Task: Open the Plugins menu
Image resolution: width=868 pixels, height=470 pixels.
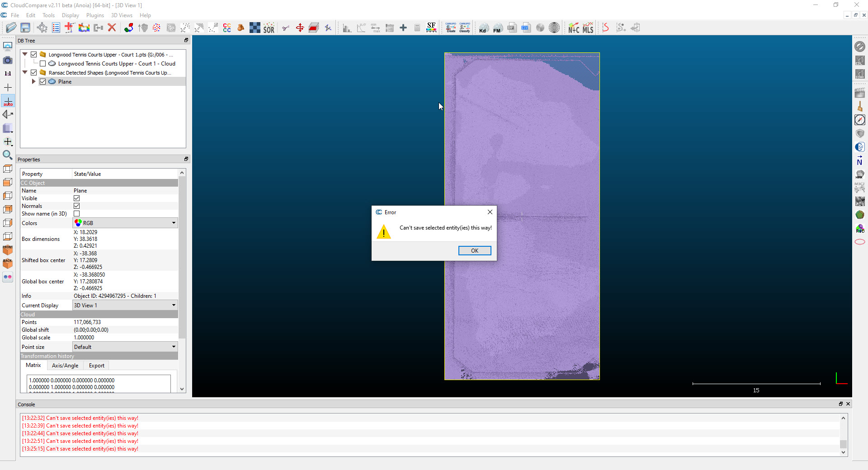Action: [x=95, y=15]
